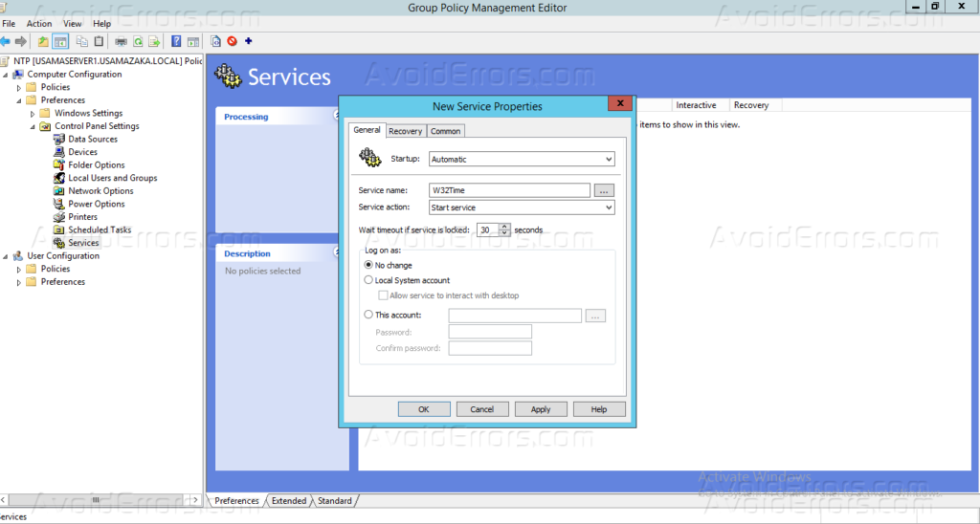Image resolution: width=980 pixels, height=524 pixels.
Task: Select Printers in Control Panel Settings
Action: point(82,217)
